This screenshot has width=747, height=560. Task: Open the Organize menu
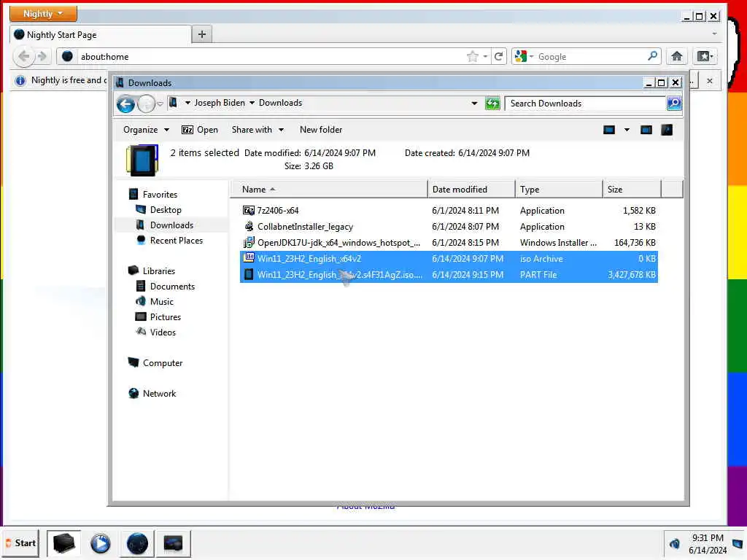(146, 130)
